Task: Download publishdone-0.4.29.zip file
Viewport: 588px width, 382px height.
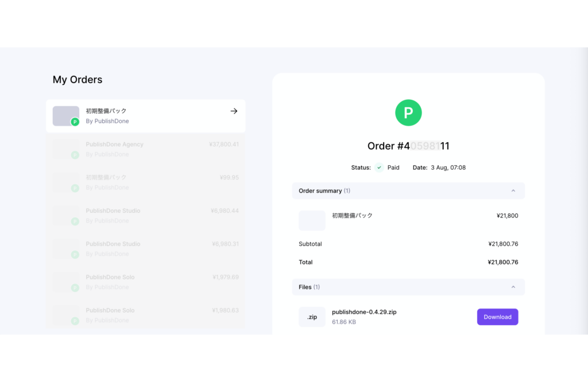Action: click(497, 317)
